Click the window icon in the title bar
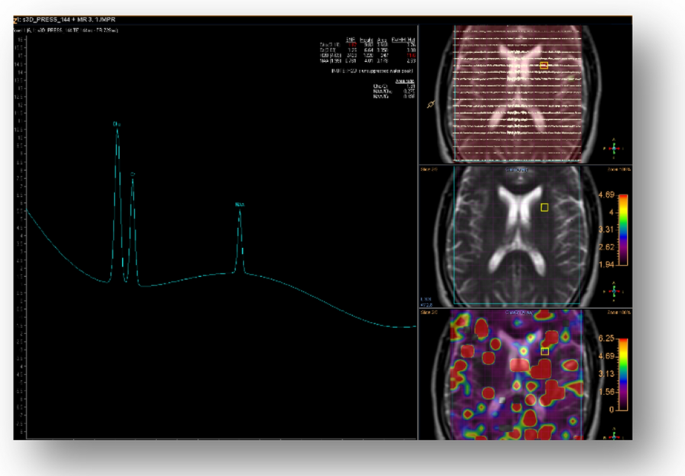Screen dimensions: 685x476 pyautogui.click(x=17, y=20)
